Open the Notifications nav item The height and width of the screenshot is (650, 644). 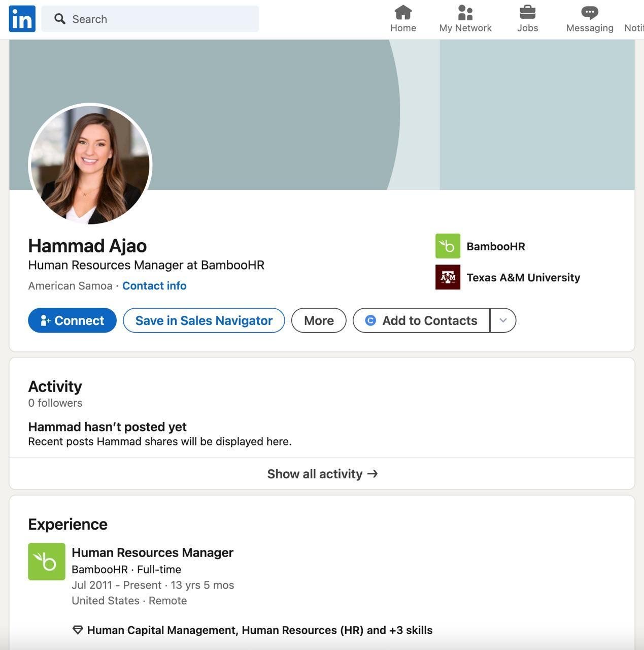coord(634,19)
